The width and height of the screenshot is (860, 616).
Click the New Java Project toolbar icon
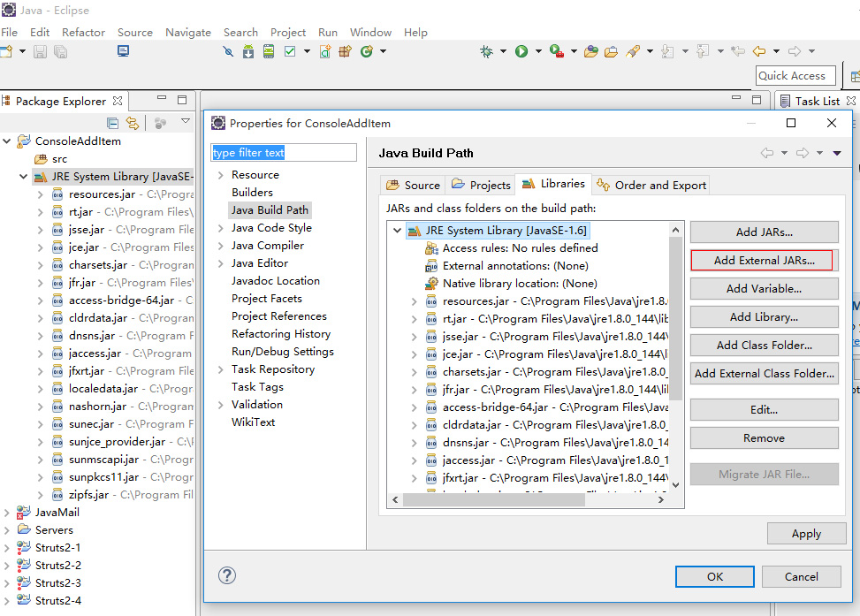[325, 51]
